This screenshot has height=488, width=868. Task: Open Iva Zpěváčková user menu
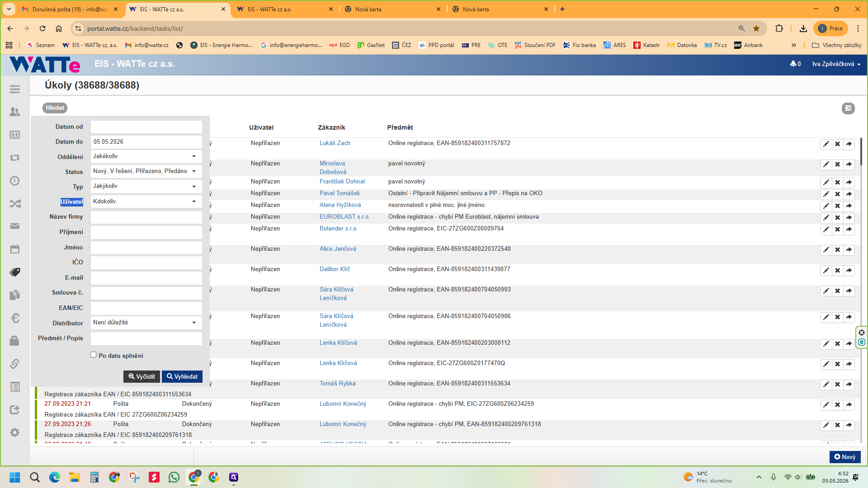pos(836,64)
